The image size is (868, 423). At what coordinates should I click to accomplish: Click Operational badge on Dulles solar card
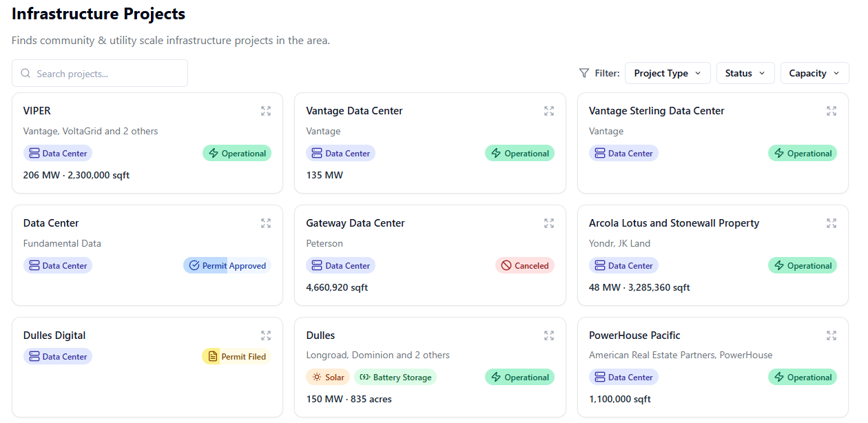click(x=520, y=377)
